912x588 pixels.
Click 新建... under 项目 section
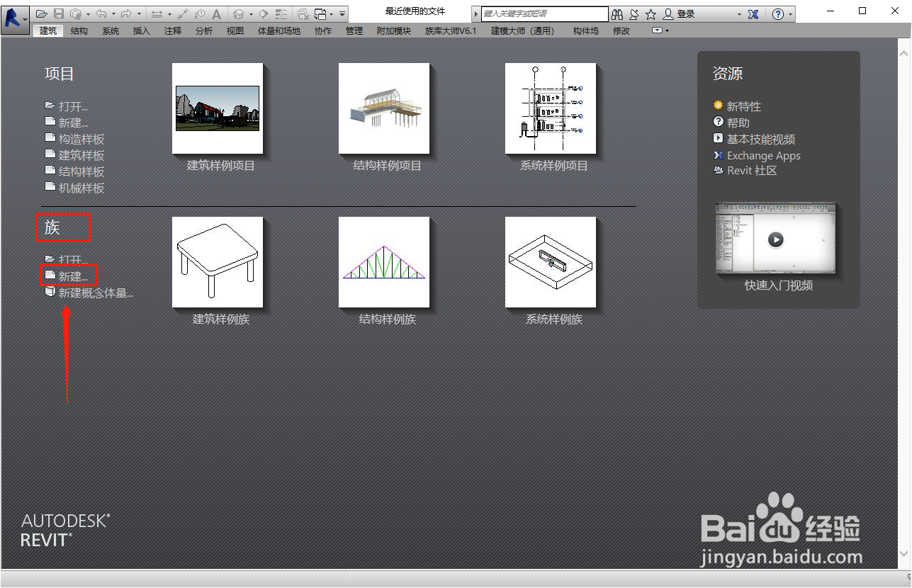(x=67, y=123)
